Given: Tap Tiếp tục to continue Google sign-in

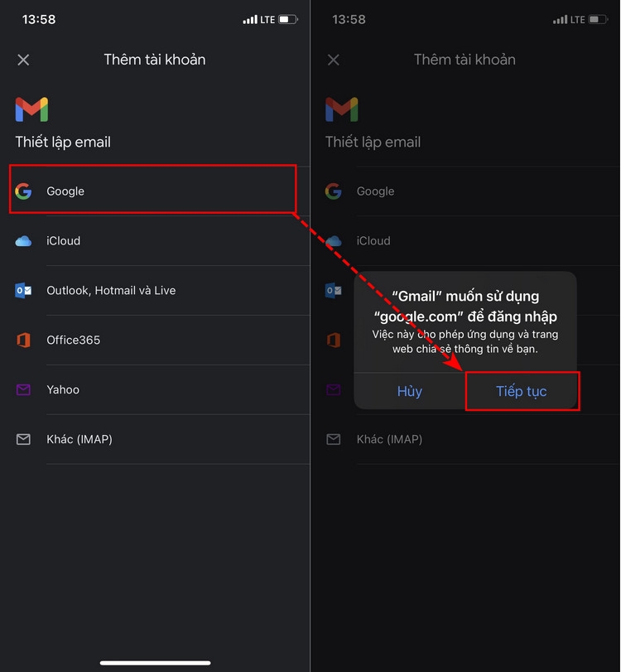Looking at the screenshot, I should [x=522, y=391].
